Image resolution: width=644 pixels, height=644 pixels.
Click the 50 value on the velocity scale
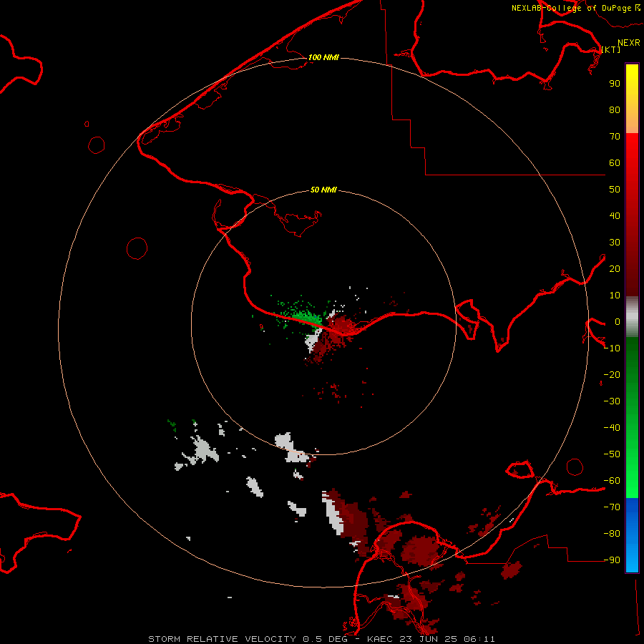[x=615, y=190]
